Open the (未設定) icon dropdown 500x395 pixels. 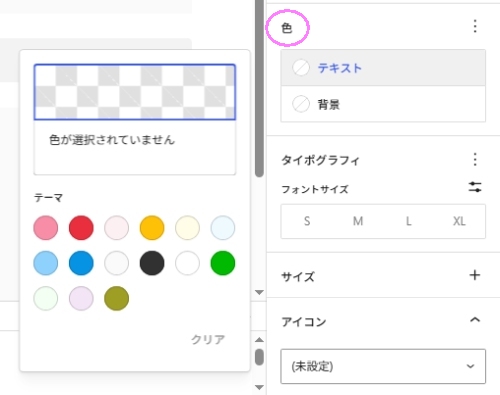pos(383,366)
